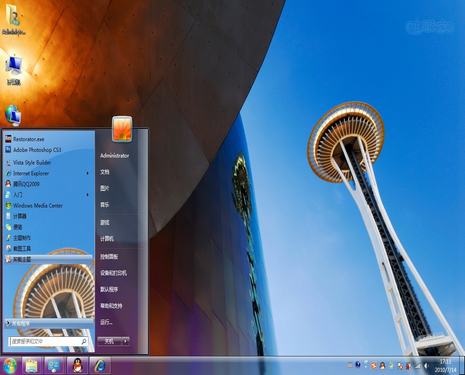The width and height of the screenshot is (465, 375).
Task: Open the Administrator folder link
Action: pyautogui.click(x=114, y=156)
